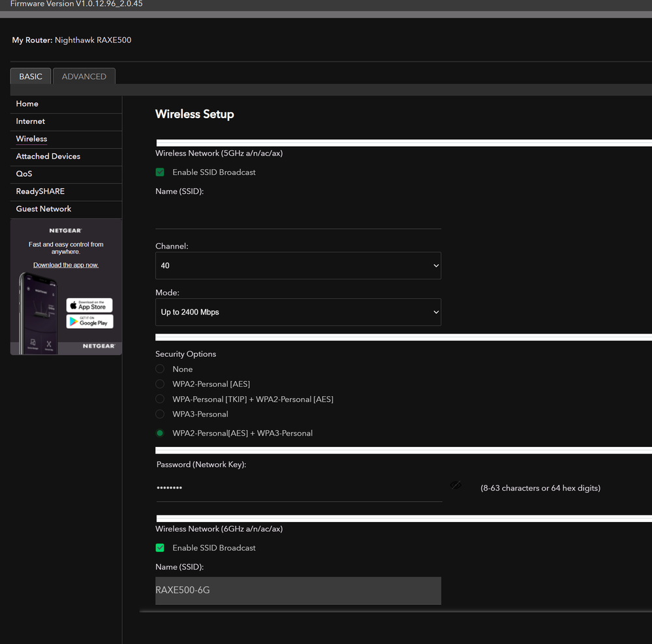Screen dimensions: 652x644
Task: Click the Security Options label
Action: coord(186,354)
